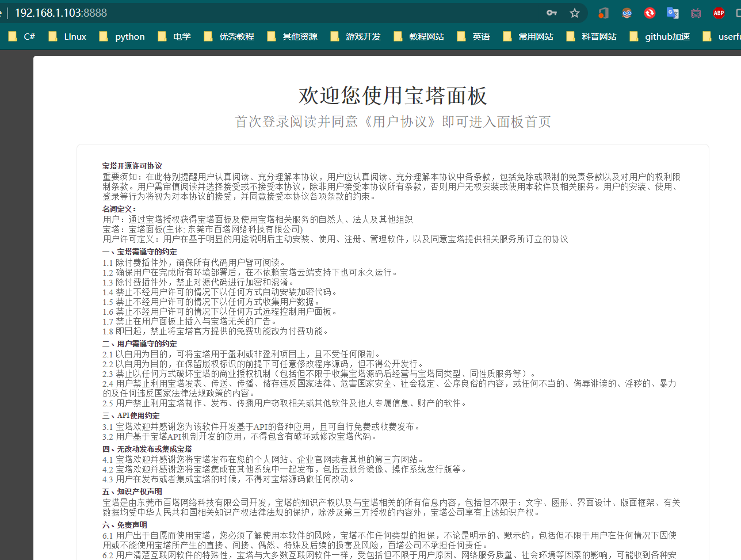
Task: Click clause 3.1 about API applications
Action: tap(262, 426)
